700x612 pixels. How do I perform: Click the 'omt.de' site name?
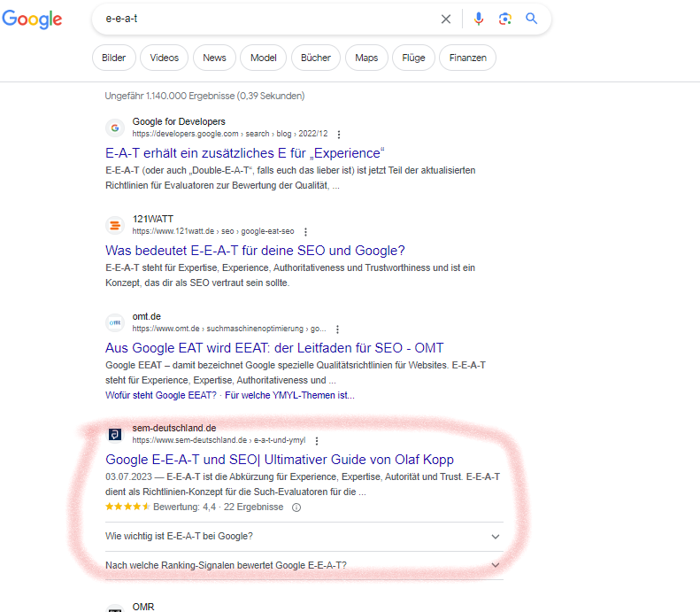tap(146, 316)
